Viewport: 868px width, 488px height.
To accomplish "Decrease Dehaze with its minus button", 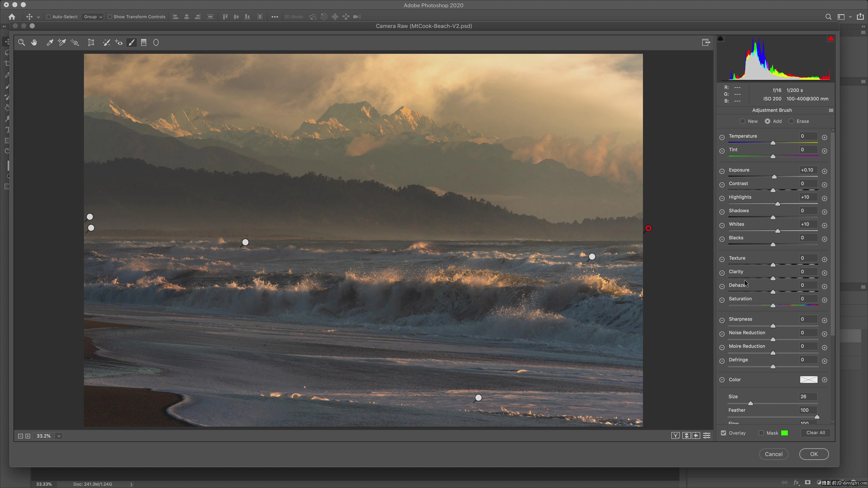I will click(x=722, y=287).
